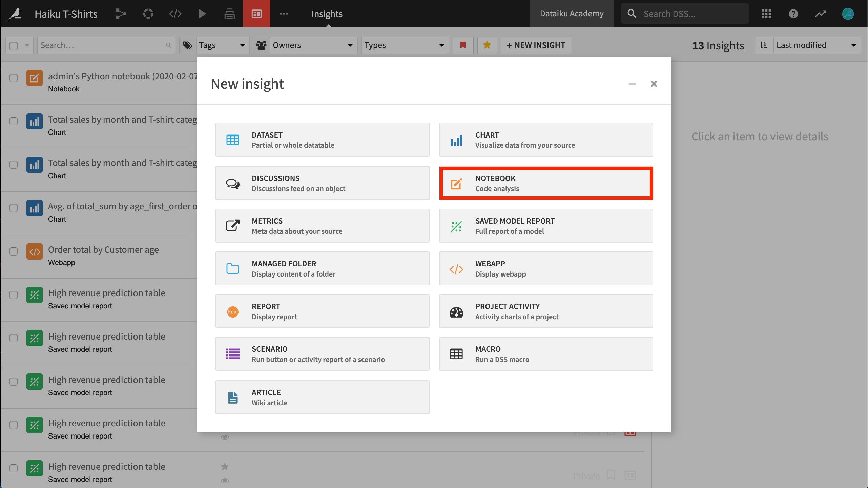Click the + NEW INSIGHT button

pos(536,45)
